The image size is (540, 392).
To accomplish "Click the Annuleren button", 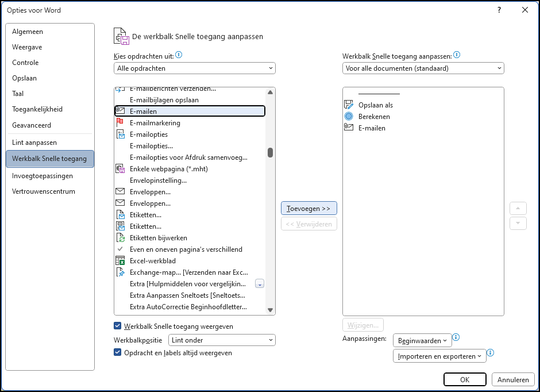I will 513,379.
